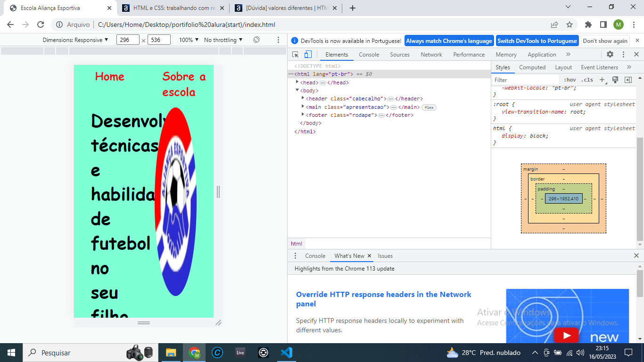Bookmark this page with star icon
The image size is (644, 362).
tap(570, 25)
